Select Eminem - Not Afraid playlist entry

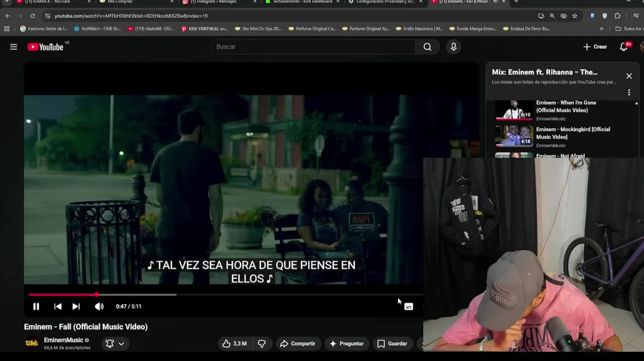pos(561,155)
